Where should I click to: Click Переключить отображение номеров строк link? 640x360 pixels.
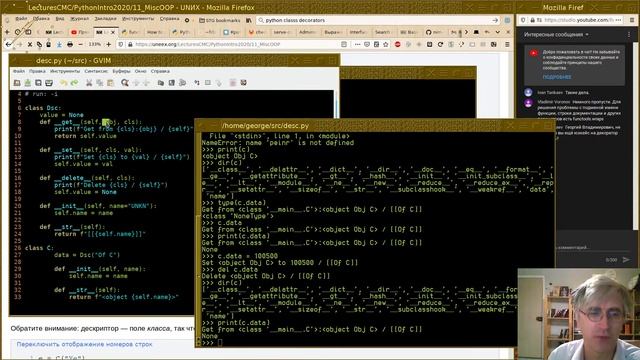coord(84,344)
